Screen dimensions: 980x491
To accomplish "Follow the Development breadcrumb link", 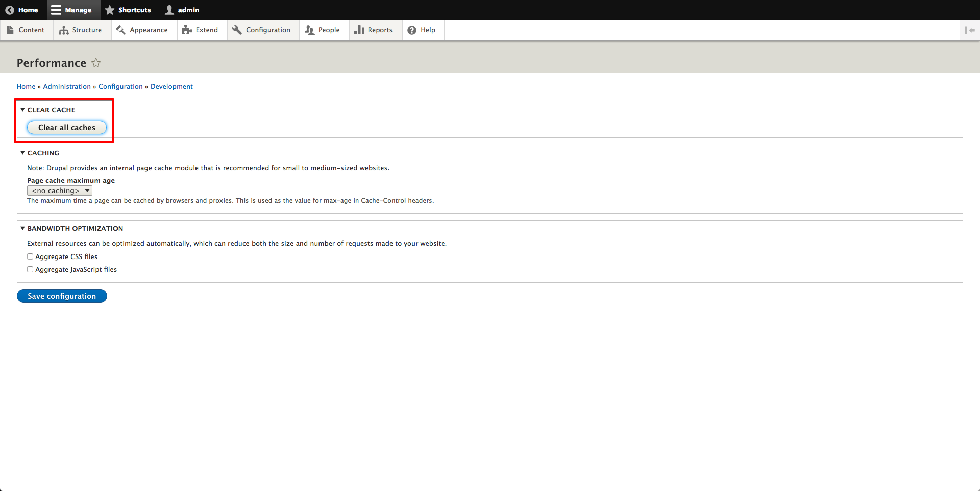I will click(x=171, y=86).
